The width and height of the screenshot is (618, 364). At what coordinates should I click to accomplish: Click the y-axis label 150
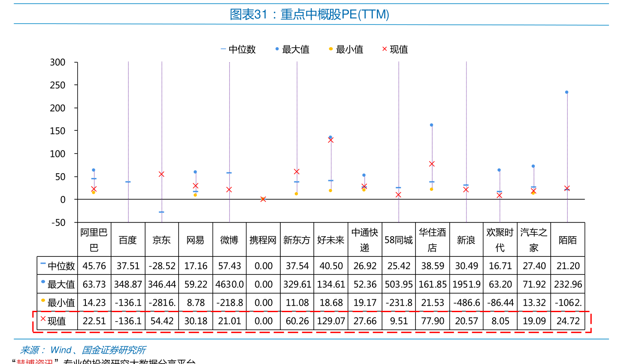point(58,131)
